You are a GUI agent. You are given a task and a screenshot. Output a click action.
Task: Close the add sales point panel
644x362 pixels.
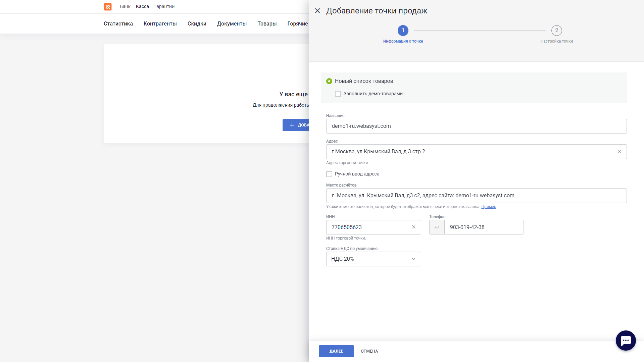coord(317,11)
